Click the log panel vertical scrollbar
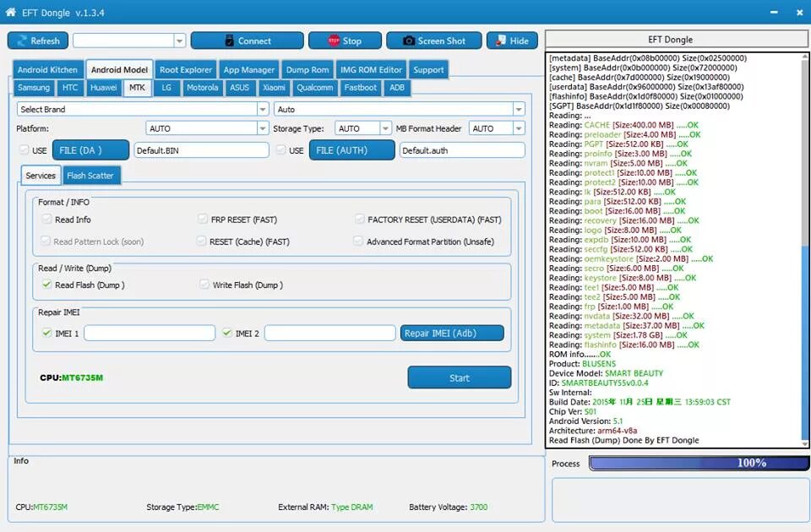The image size is (811, 532). tap(805, 250)
